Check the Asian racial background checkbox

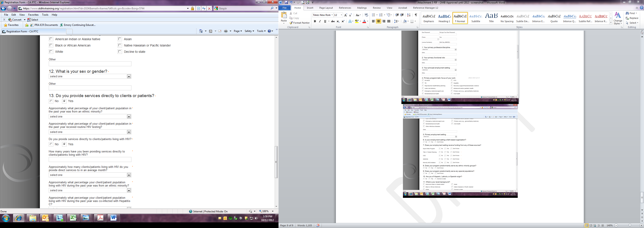[120, 39]
